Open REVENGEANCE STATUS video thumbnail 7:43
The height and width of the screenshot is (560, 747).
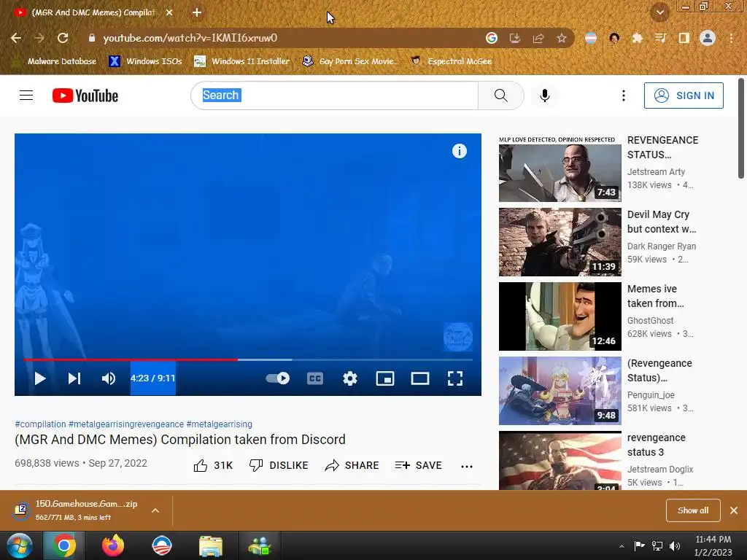click(x=560, y=168)
